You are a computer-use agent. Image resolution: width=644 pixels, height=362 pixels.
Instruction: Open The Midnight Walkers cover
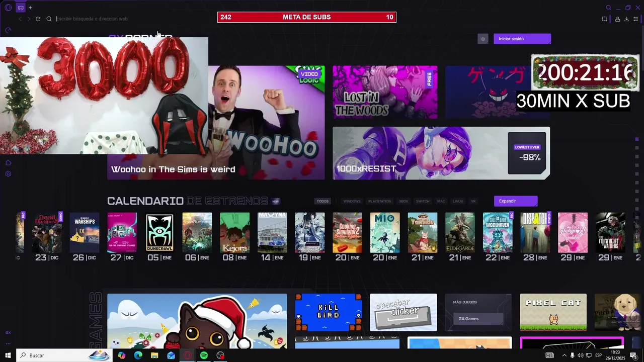tap(610, 232)
